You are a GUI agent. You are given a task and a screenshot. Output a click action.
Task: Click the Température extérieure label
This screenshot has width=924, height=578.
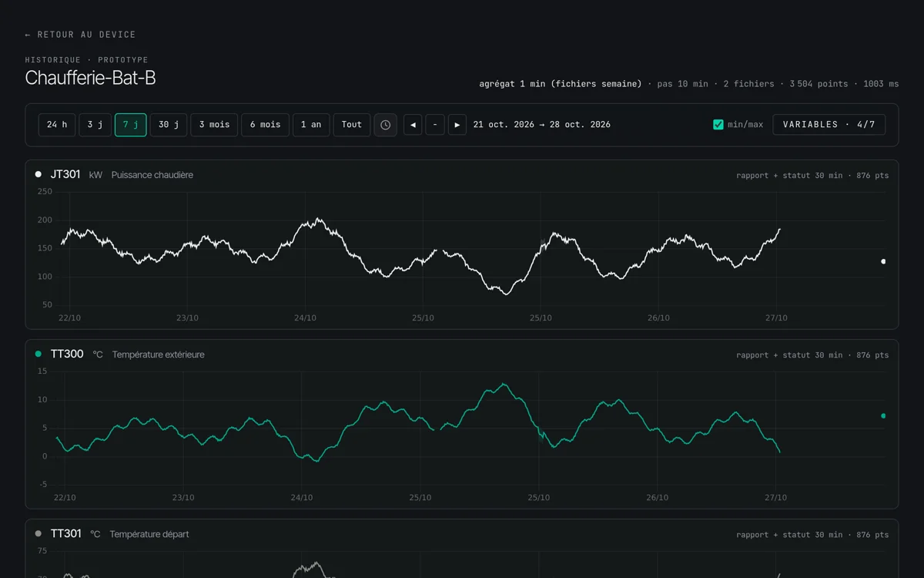[159, 355]
